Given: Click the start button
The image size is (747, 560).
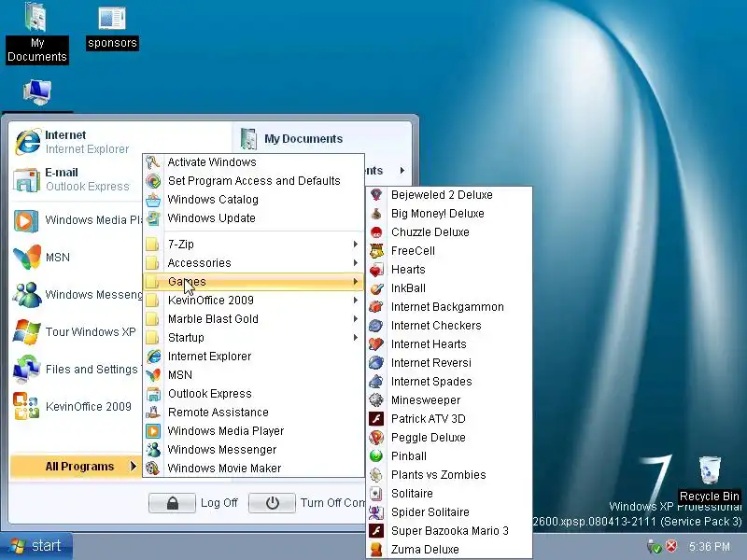Looking at the screenshot, I should click(x=36, y=546).
